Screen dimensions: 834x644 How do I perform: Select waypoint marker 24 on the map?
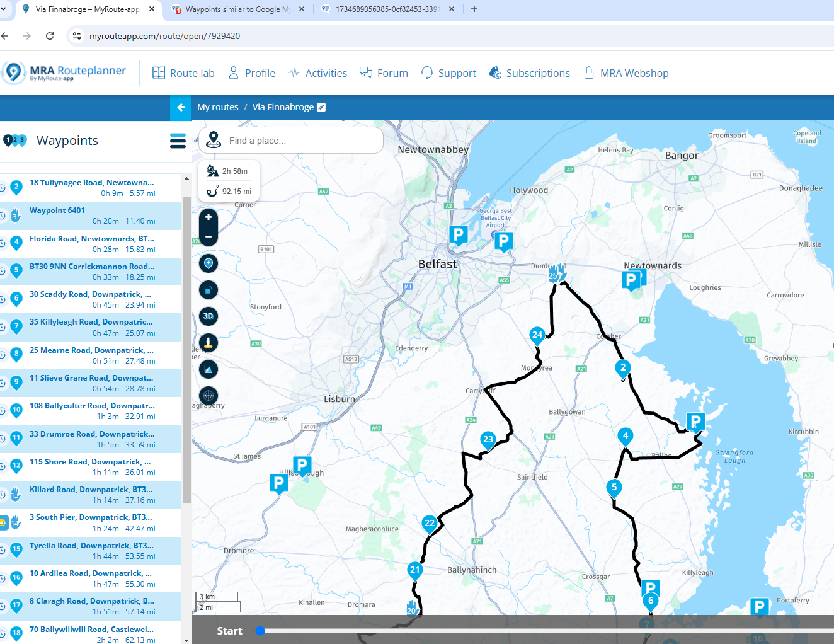pyautogui.click(x=537, y=335)
